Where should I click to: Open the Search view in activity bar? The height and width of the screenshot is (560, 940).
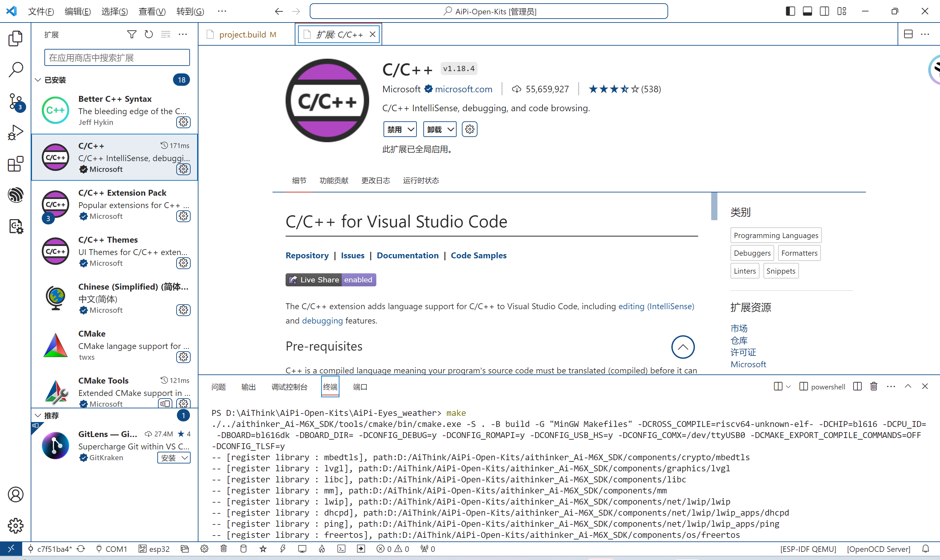(15, 70)
